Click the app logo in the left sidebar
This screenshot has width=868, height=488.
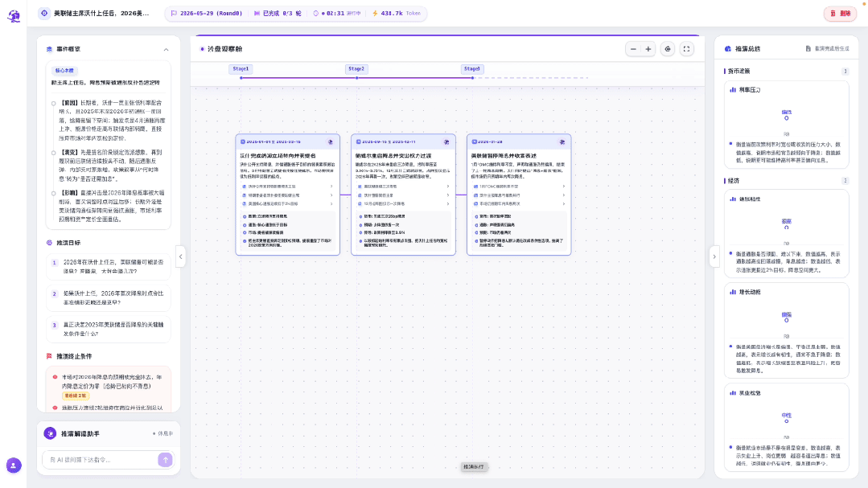point(14,16)
